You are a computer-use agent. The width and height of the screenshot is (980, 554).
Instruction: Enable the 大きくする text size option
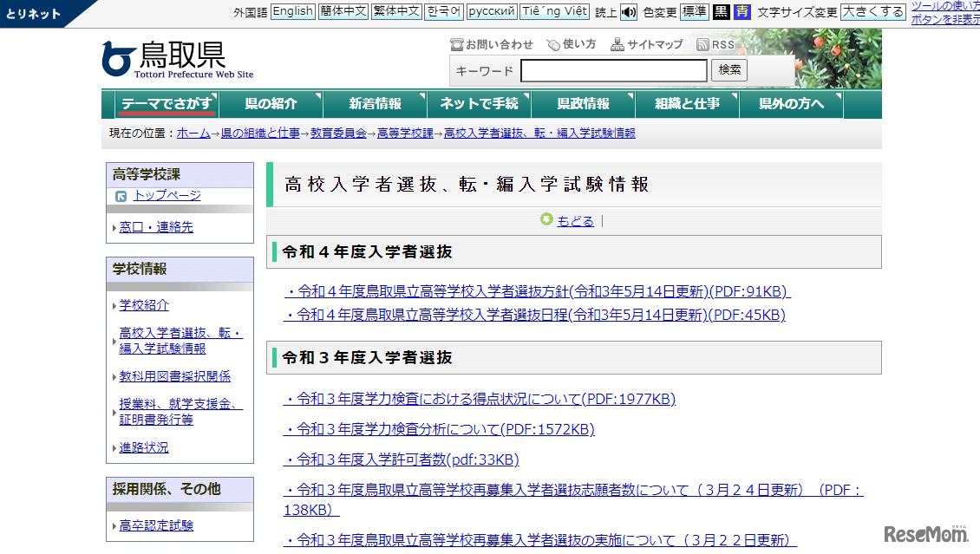coord(872,11)
